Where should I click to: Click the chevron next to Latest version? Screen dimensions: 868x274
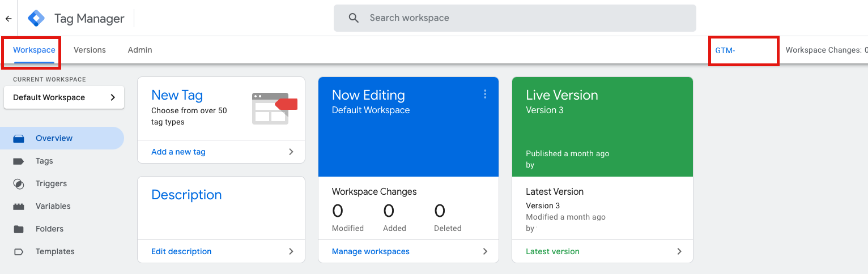coord(679,251)
